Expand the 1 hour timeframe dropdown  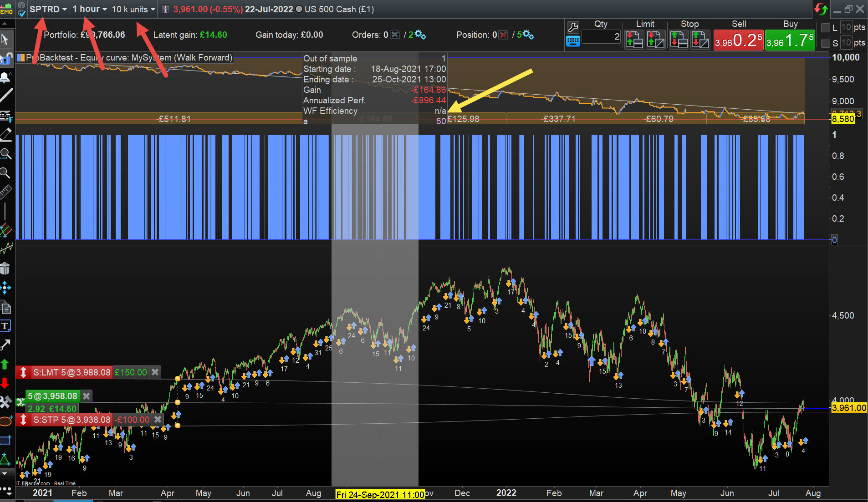pyautogui.click(x=90, y=9)
